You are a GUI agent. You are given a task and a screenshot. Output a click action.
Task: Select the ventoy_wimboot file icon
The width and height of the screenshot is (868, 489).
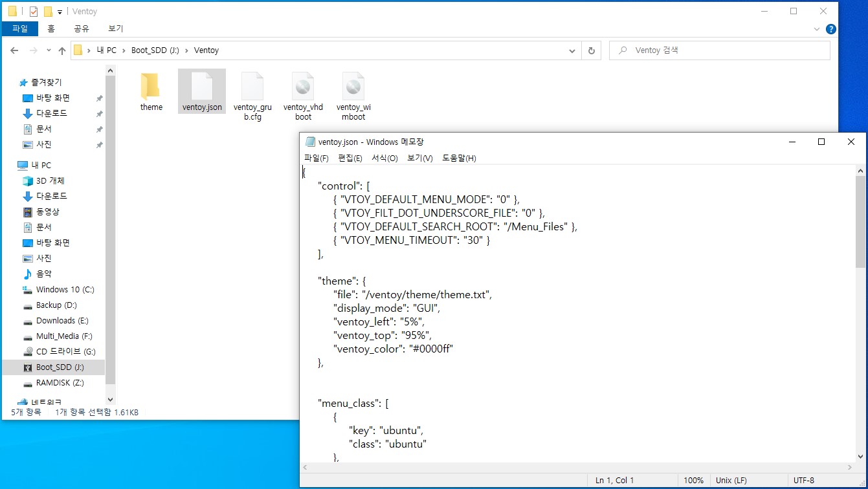click(353, 85)
